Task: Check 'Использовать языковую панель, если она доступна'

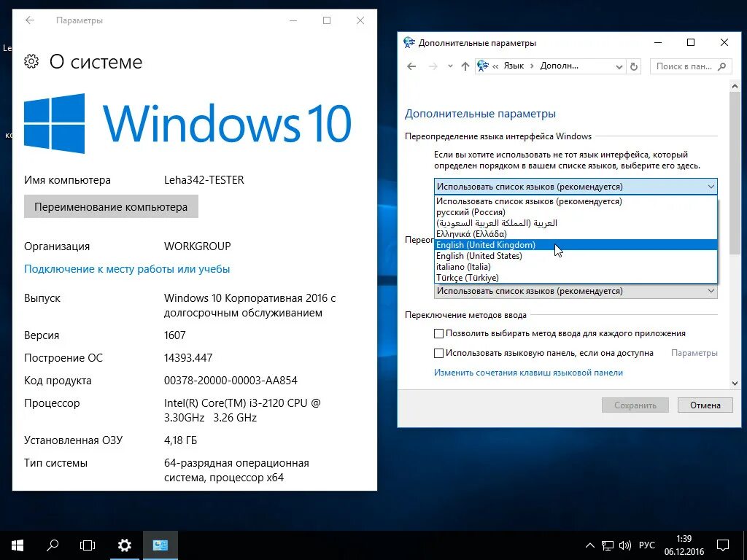Action: (x=440, y=353)
